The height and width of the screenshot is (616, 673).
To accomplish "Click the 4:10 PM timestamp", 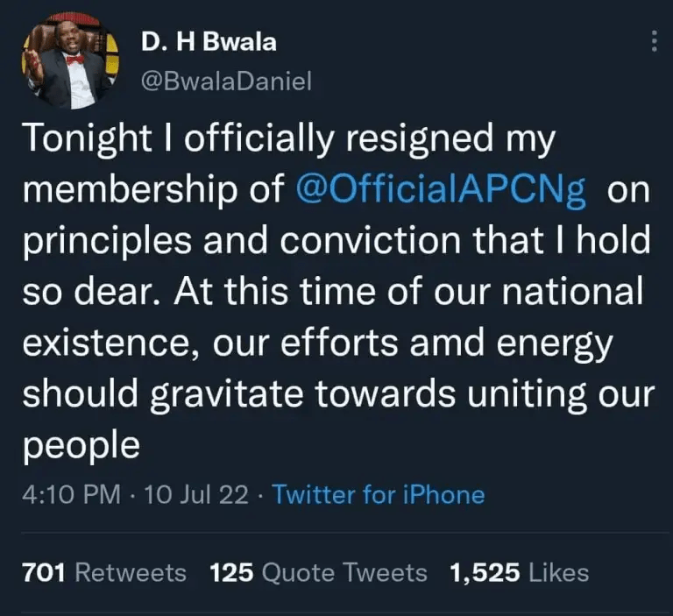I will coord(70,494).
